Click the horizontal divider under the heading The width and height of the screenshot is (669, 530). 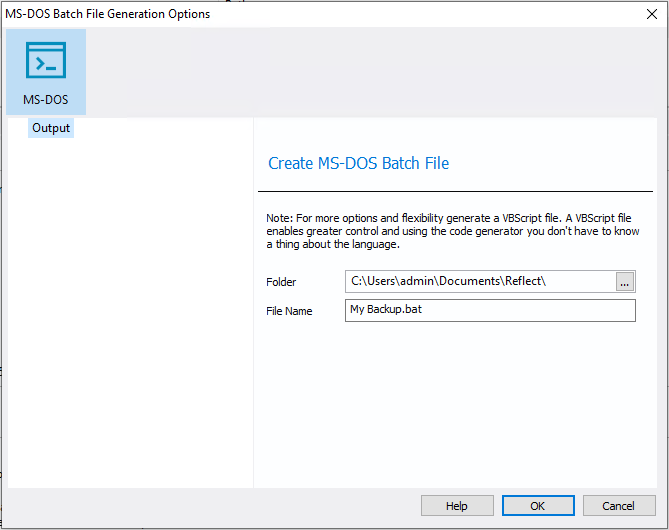455,192
